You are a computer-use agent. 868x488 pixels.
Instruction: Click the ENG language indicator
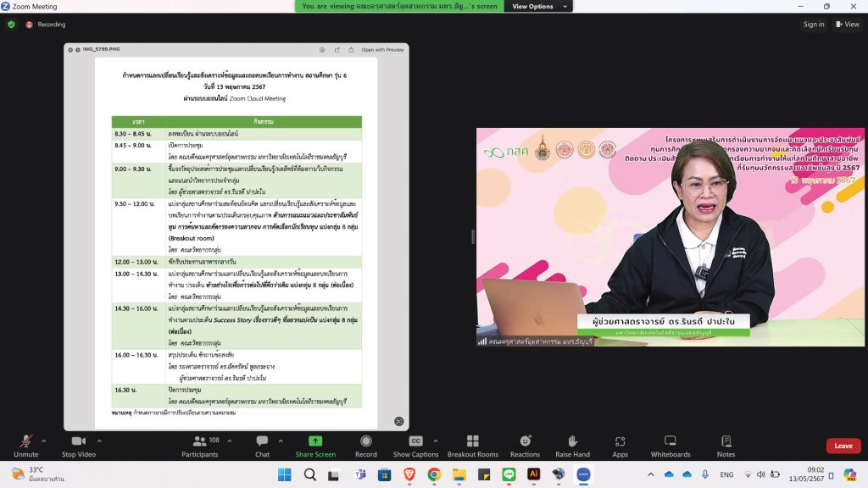coord(726,474)
